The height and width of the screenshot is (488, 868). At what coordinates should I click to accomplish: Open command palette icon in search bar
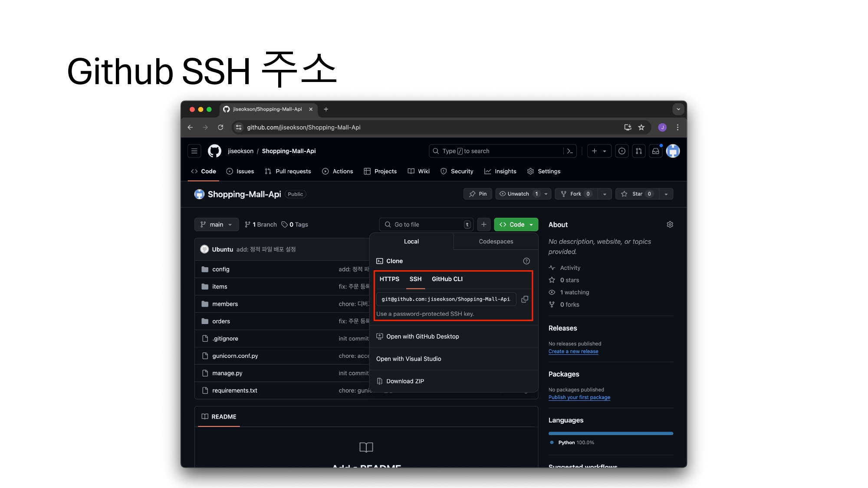pos(570,151)
